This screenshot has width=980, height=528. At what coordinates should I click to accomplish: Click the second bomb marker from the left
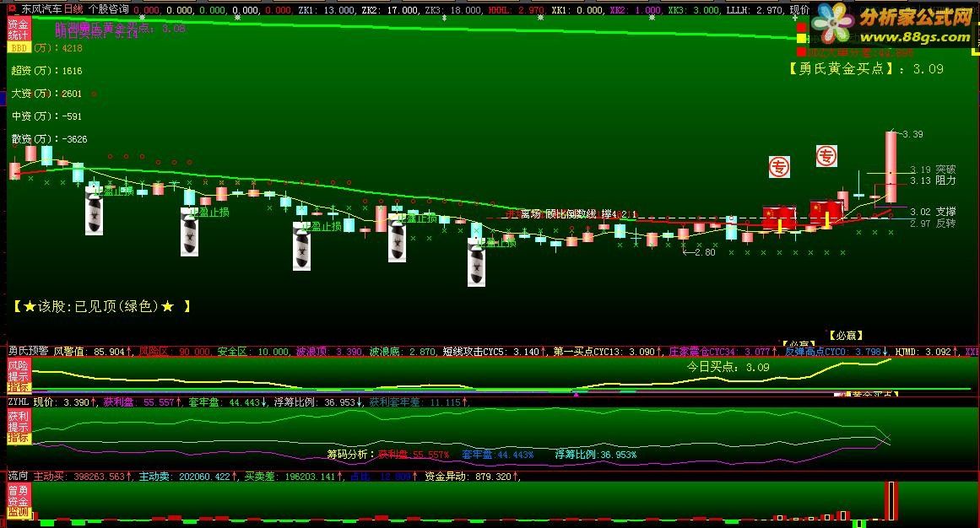coord(189,231)
